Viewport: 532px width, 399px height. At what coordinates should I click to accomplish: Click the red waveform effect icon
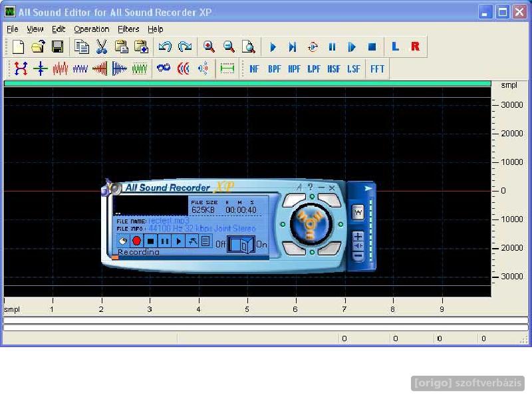click(61, 68)
